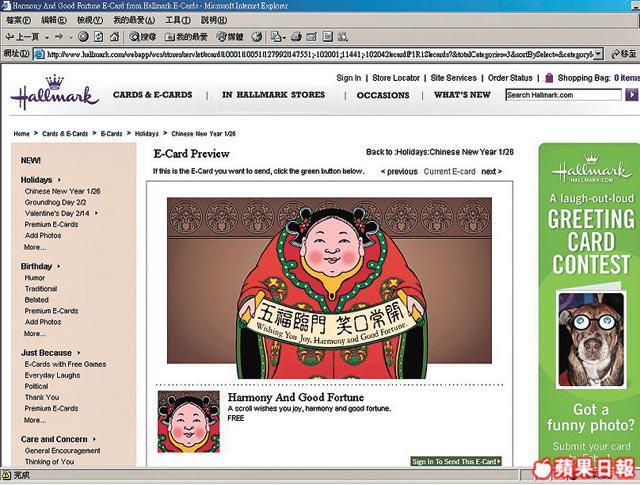
Task: Select the OCCASIONS nav tab
Action: tap(383, 95)
